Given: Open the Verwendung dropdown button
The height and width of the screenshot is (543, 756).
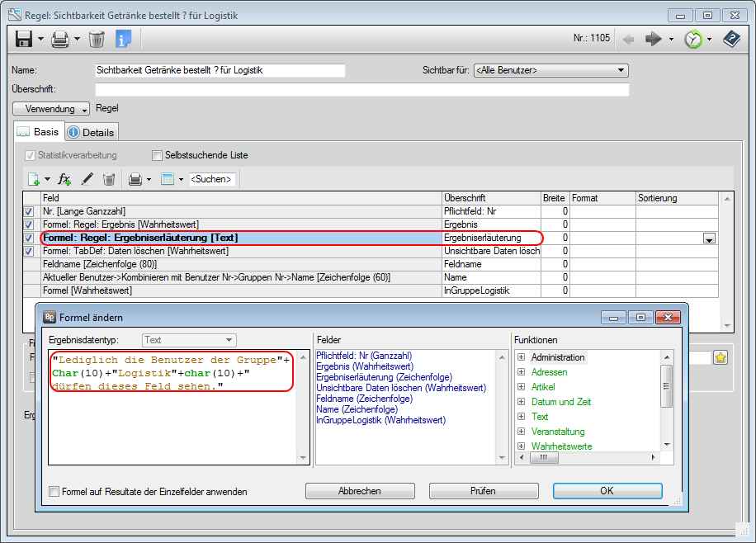Looking at the screenshot, I should [51, 109].
